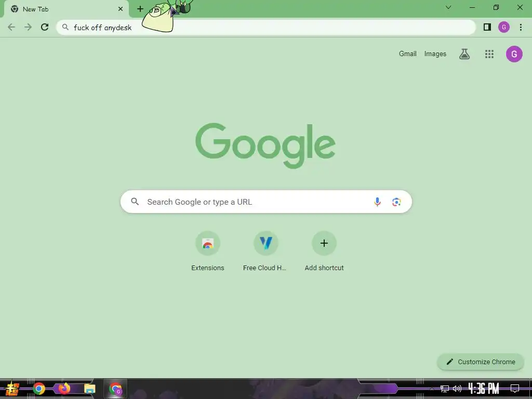The height and width of the screenshot is (399, 532).
Task: Click the magnifier icon in Google search box
Action: coord(135,202)
